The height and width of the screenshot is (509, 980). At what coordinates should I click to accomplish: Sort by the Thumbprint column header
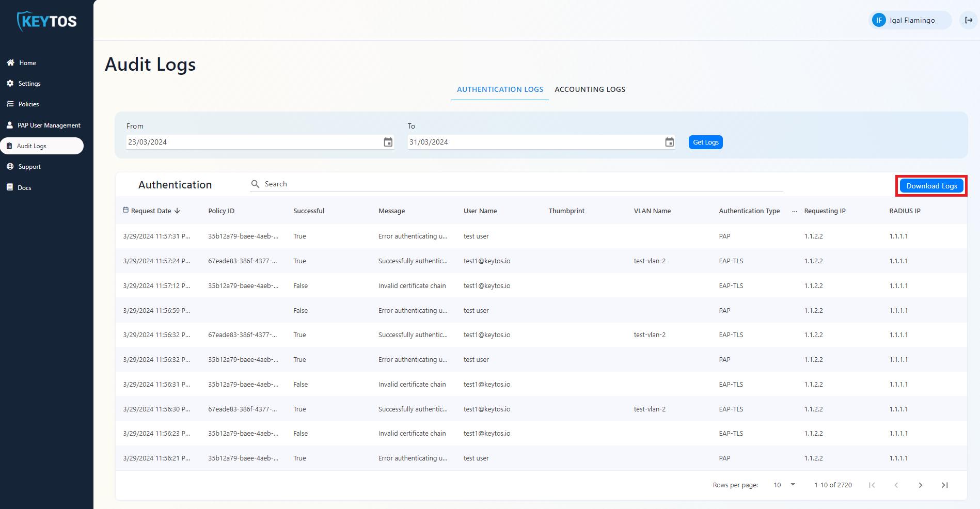(566, 211)
